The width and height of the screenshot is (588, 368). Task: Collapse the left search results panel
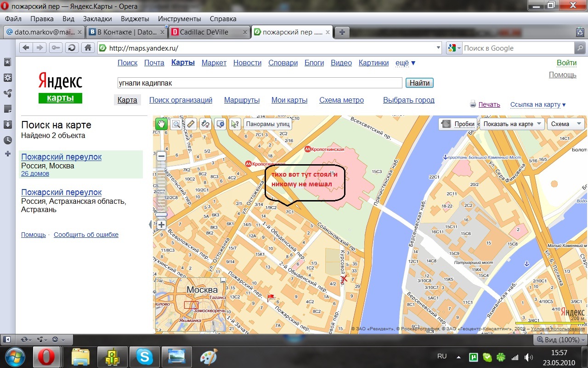tap(150, 224)
